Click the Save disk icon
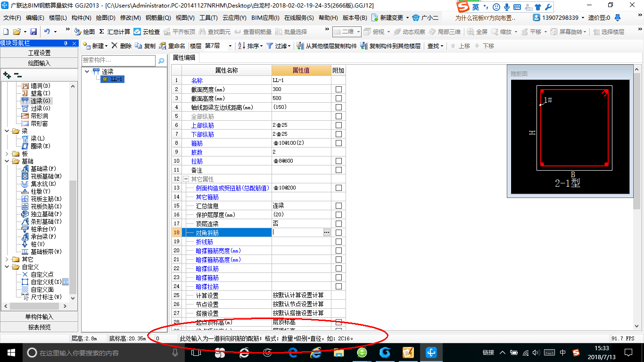644x362 pixels. pos(33,32)
